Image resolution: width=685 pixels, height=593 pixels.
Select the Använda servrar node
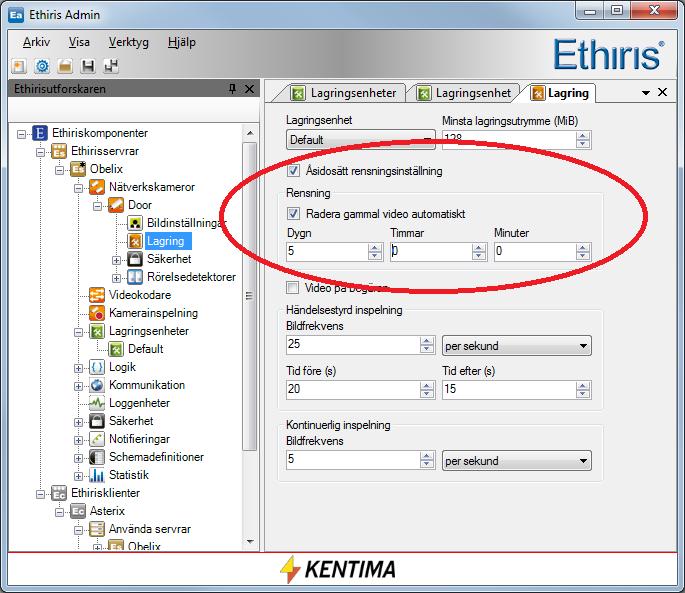pyautogui.click(x=149, y=529)
